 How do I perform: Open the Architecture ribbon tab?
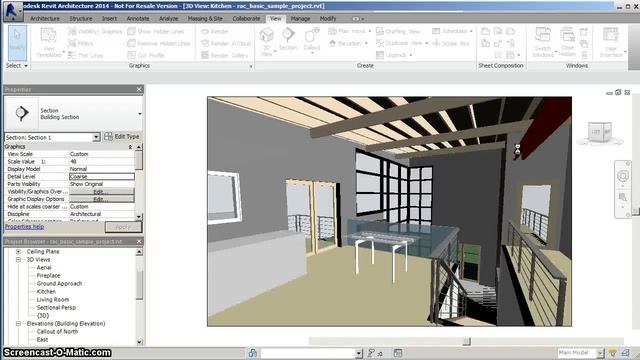tap(45, 19)
